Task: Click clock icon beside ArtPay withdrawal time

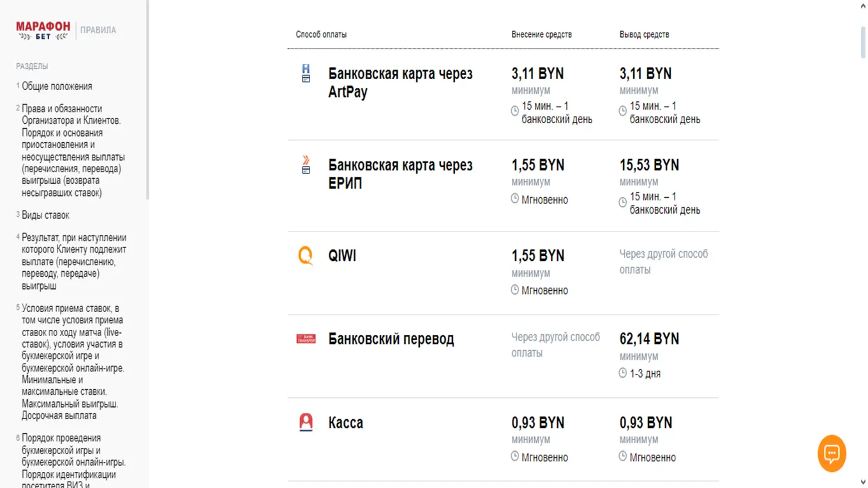Action: (x=623, y=111)
